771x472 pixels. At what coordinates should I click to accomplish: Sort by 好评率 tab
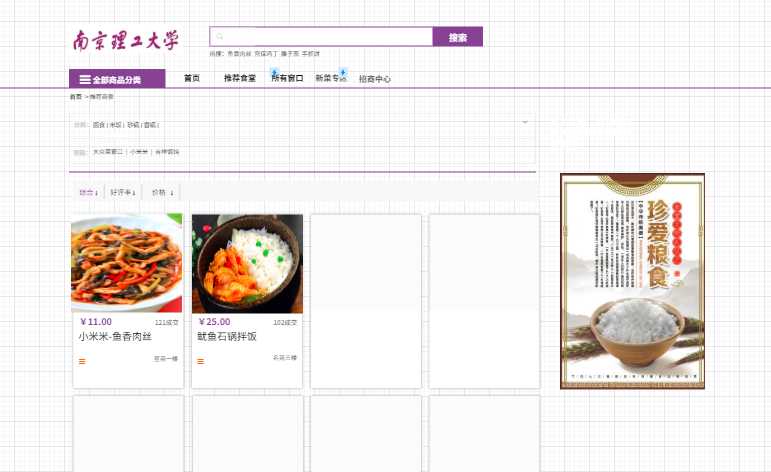coord(123,192)
